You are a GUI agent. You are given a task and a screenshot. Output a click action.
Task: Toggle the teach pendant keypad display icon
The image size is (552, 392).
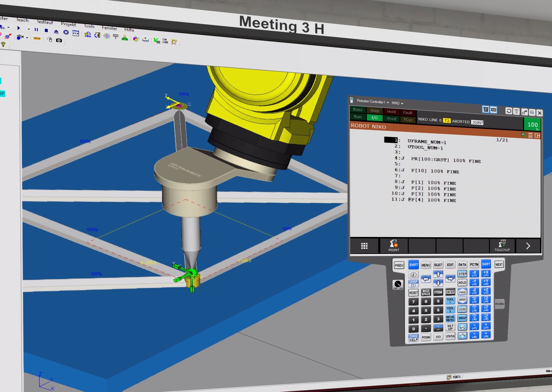point(486,109)
